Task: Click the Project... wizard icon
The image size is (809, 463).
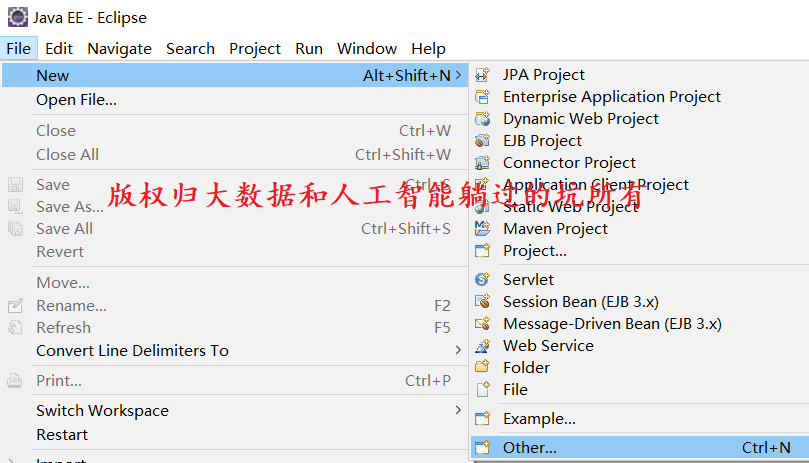Action: tap(482, 250)
